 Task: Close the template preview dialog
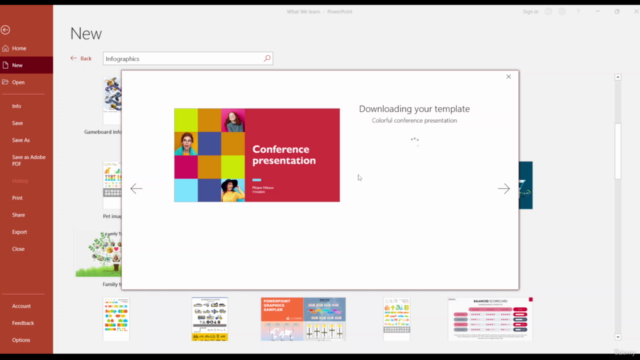pyautogui.click(x=509, y=77)
